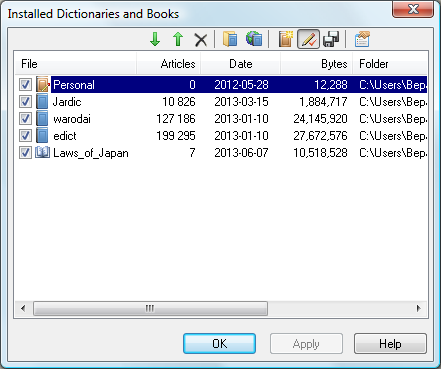Select the Laws_of_Japan row name
The height and width of the screenshot is (369, 441).
point(91,153)
